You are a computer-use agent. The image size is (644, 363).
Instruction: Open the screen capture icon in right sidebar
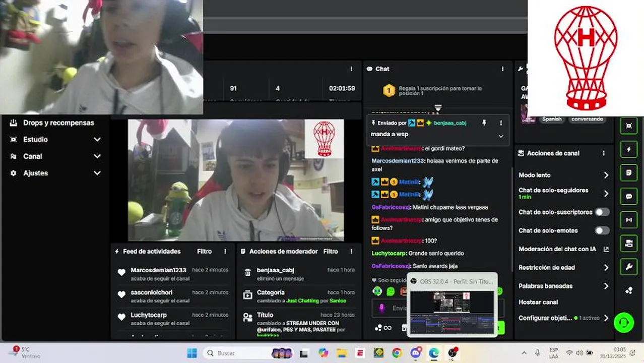(629, 126)
